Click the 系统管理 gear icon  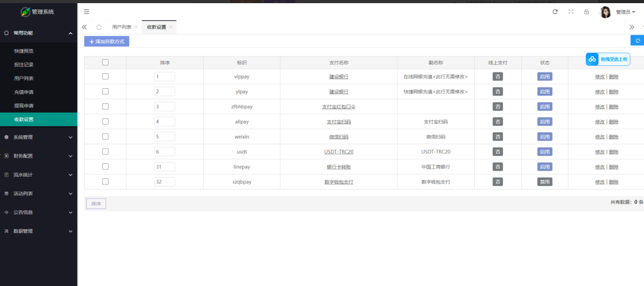pos(6,137)
